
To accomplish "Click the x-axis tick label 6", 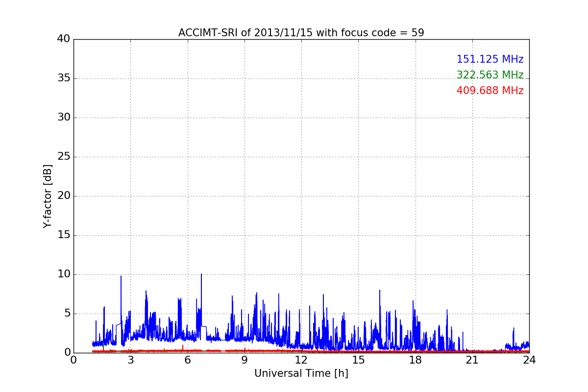I will point(188,360).
